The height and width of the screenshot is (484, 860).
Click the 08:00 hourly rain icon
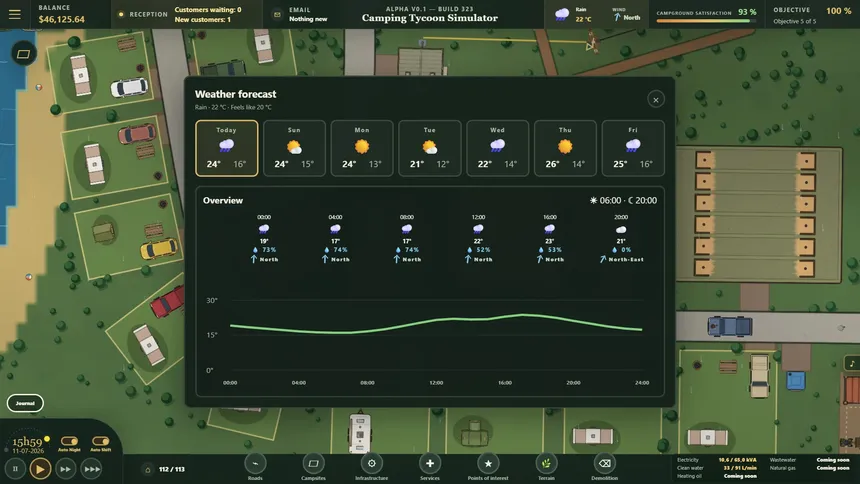[406, 228]
